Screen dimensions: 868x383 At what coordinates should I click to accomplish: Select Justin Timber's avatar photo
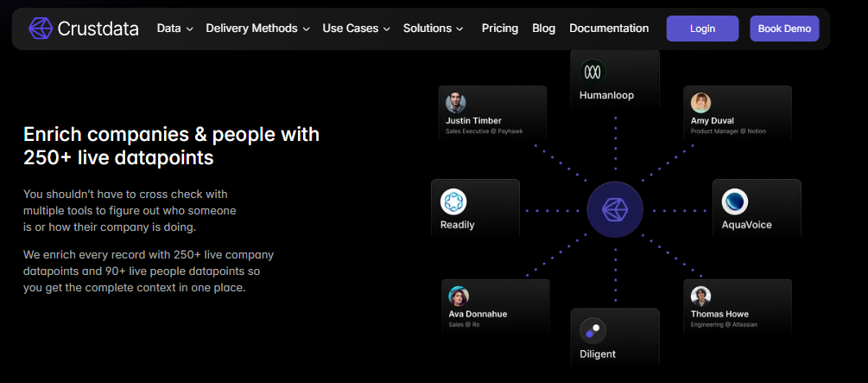click(455, 103)
